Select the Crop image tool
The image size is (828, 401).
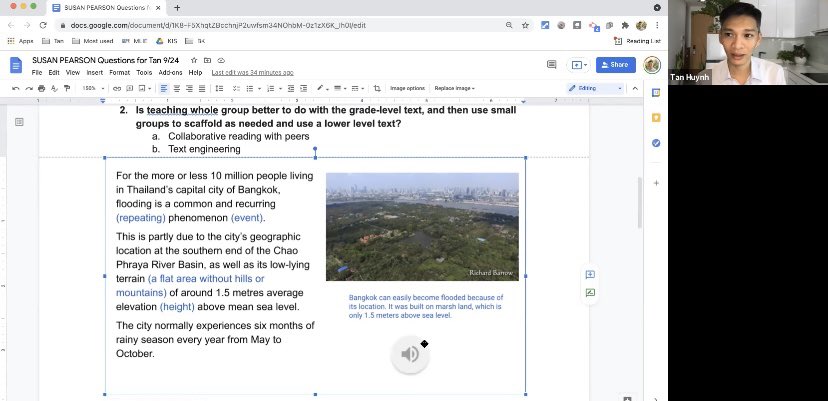[x=377, y=88]
